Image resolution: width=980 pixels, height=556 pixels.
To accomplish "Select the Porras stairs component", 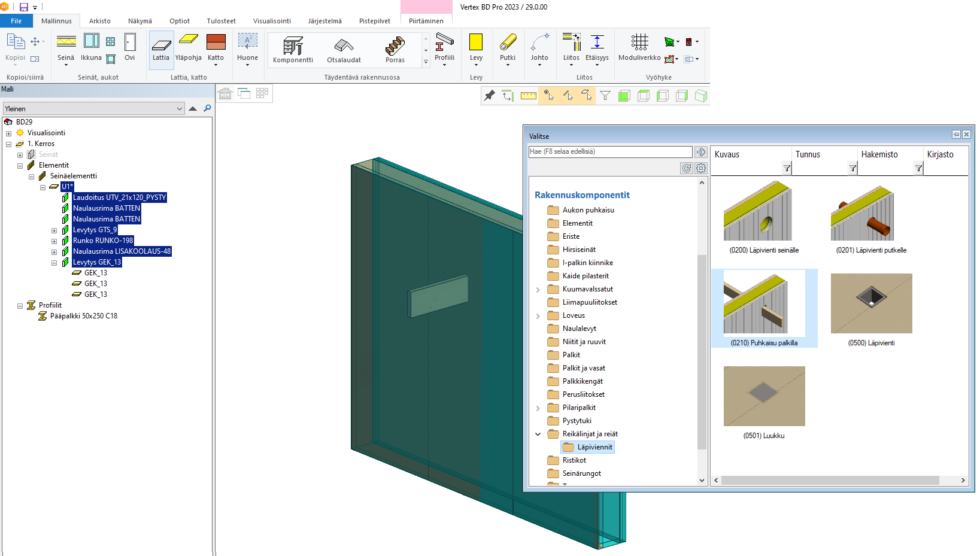I will point(395,49).
